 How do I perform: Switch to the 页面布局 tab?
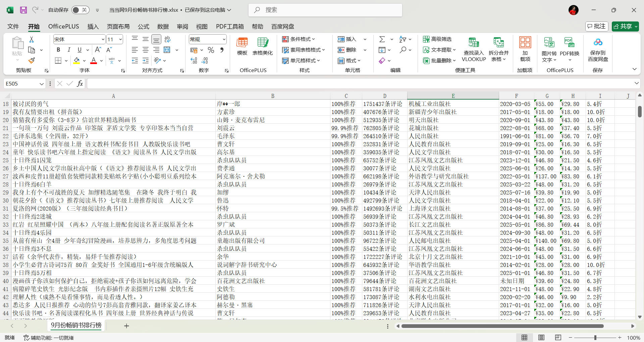click(x=118, y=26)
